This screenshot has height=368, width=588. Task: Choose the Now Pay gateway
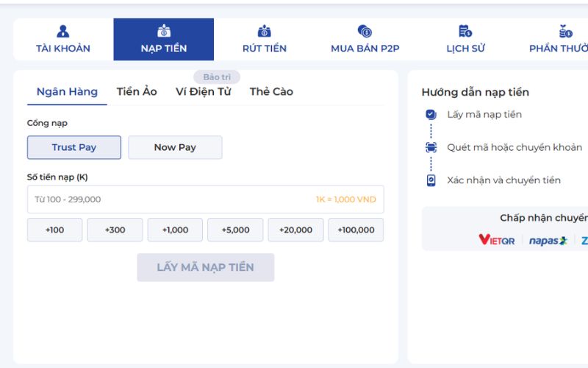click(x=175, y=147)
